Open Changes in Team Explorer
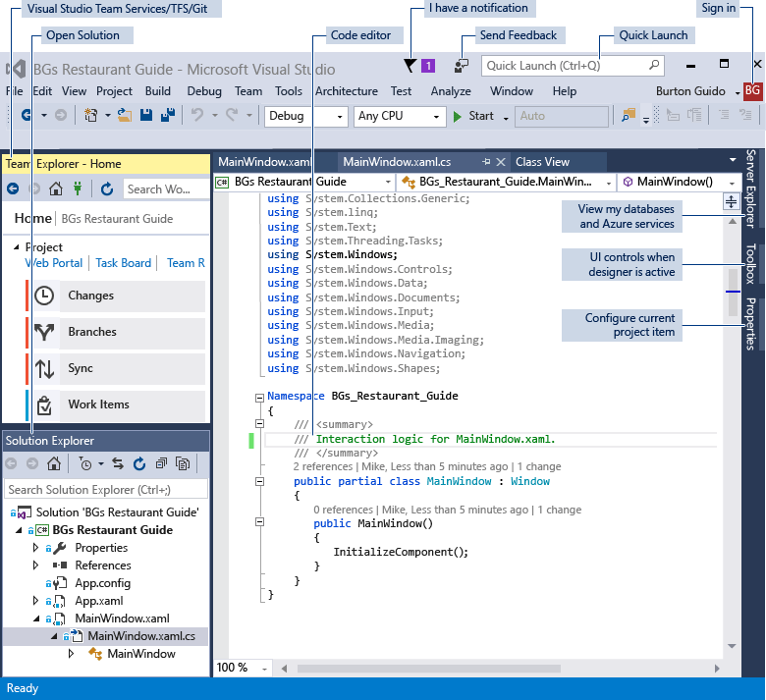766x700 pixels. [x=90, y=296]
